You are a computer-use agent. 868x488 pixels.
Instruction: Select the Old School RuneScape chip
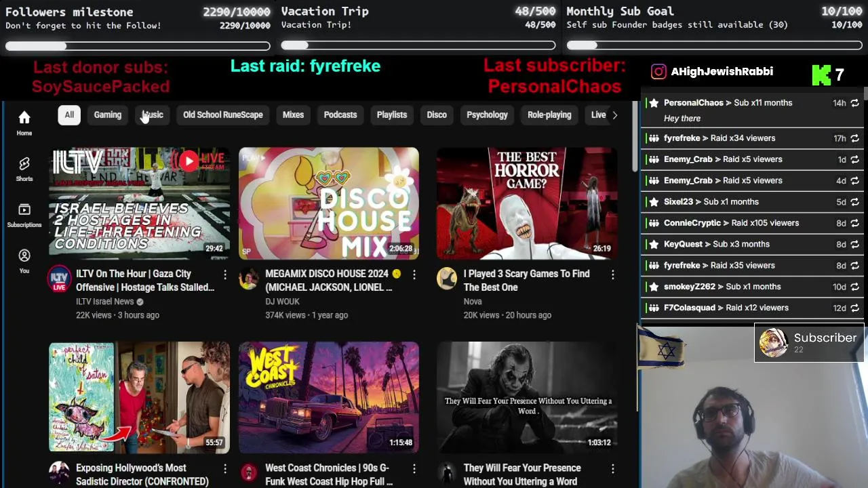pyautogui.click(x=223, y=115)
